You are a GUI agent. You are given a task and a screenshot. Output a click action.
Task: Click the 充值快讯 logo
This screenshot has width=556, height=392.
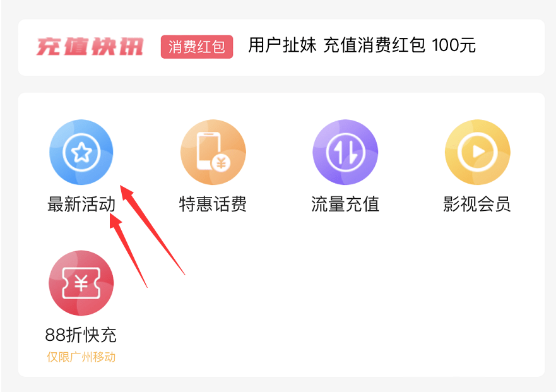tap(90, 47)
